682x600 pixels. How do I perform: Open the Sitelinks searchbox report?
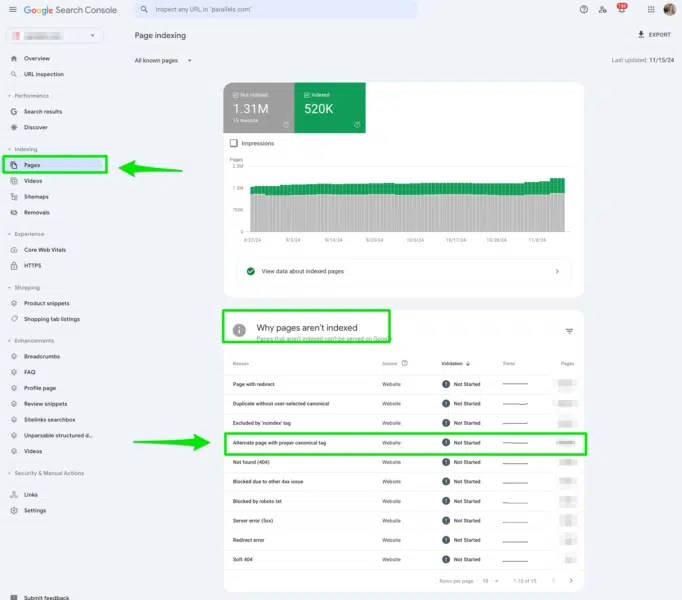[50, 420]
